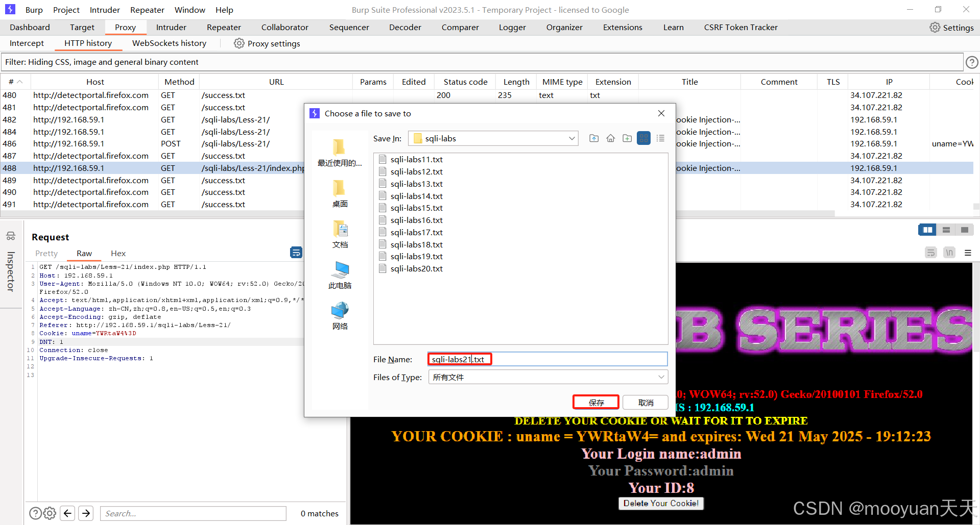Switch save dialog to list view

pos(644,138)
